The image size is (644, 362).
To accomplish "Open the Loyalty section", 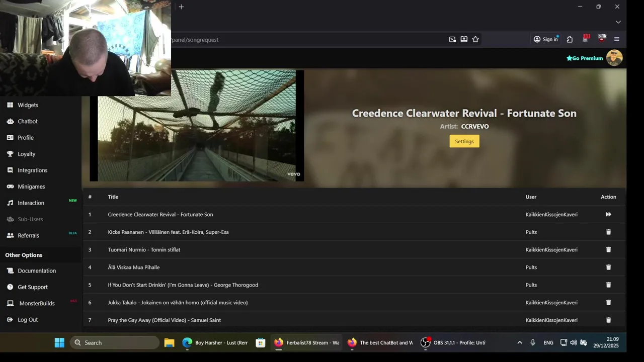I will 26,154.
